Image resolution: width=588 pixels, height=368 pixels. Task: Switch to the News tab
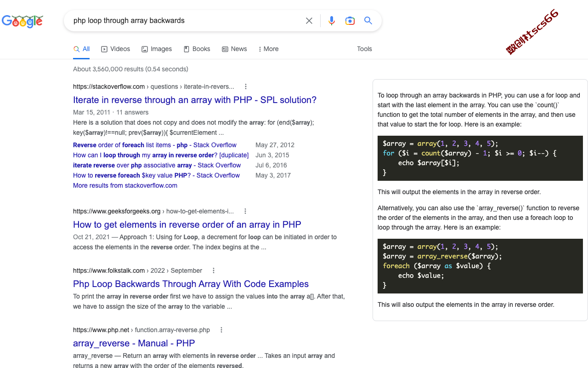point(234,49)
